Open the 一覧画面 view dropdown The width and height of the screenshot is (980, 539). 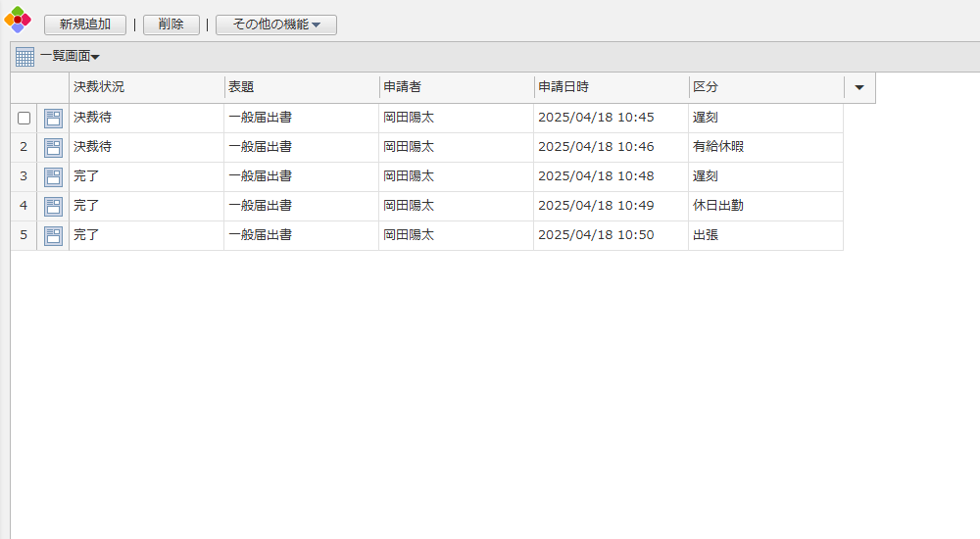[70, 57]
